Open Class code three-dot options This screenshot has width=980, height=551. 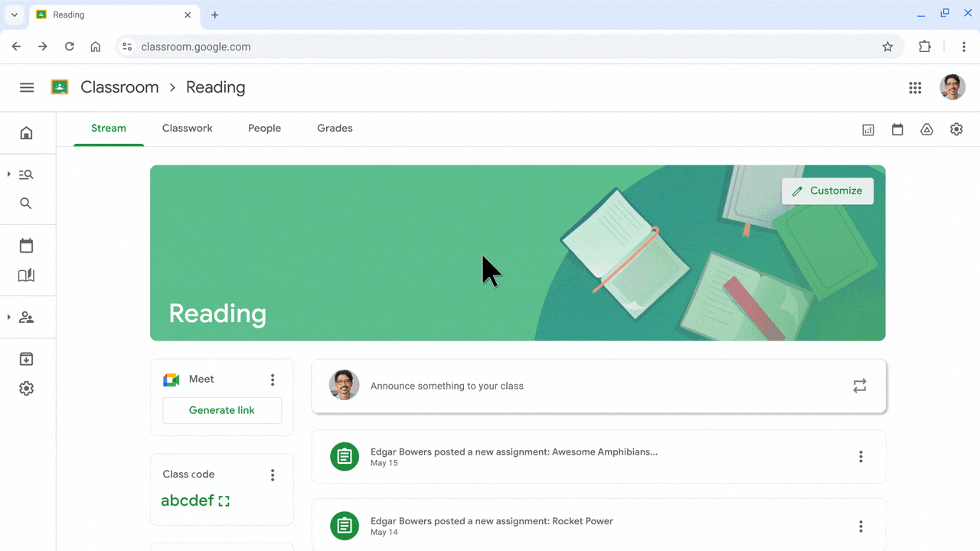click(273, 475)
